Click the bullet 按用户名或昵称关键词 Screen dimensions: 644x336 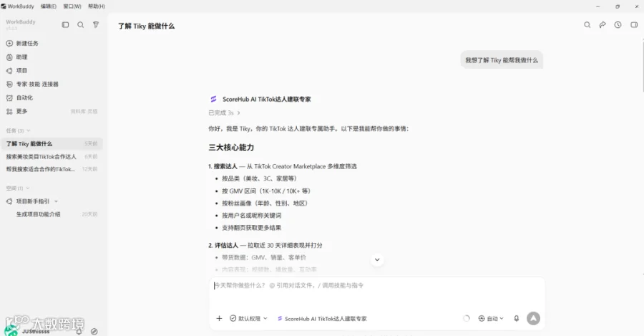[x=251, y=216]
